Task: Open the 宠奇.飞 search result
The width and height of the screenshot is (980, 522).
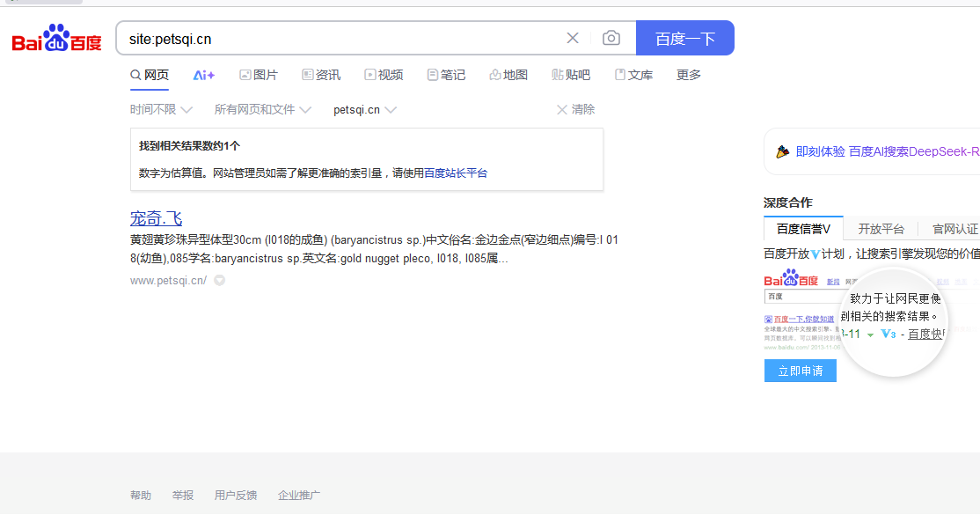Action: [157, 218]
